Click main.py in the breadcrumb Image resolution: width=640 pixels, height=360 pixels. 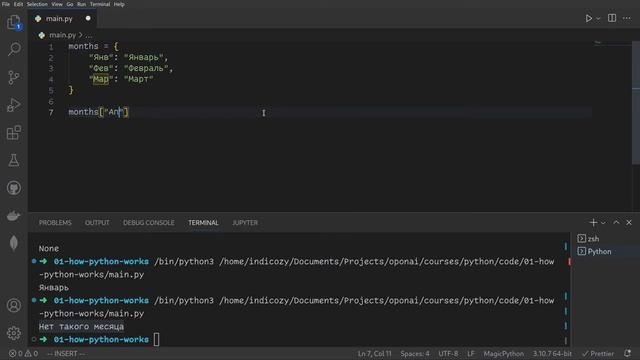[62, 35]
